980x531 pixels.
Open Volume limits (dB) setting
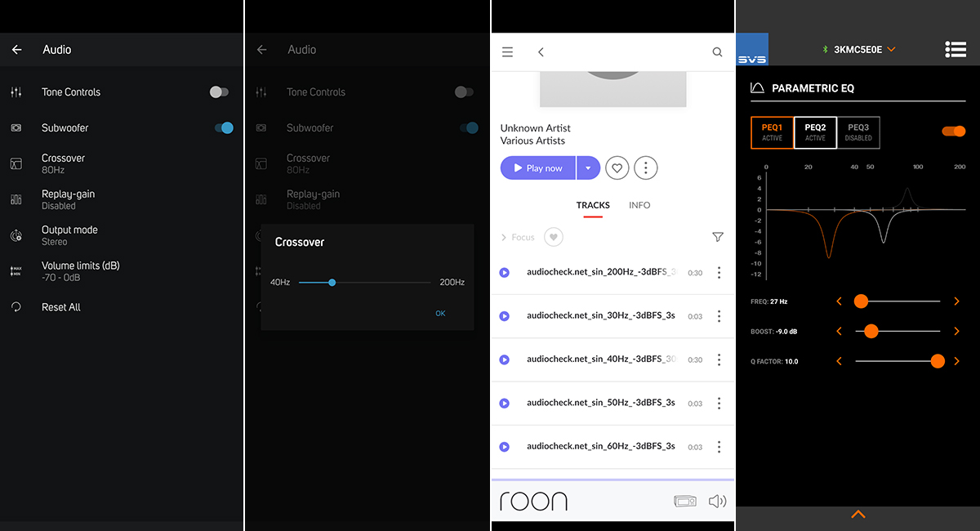tap(122, 271)
